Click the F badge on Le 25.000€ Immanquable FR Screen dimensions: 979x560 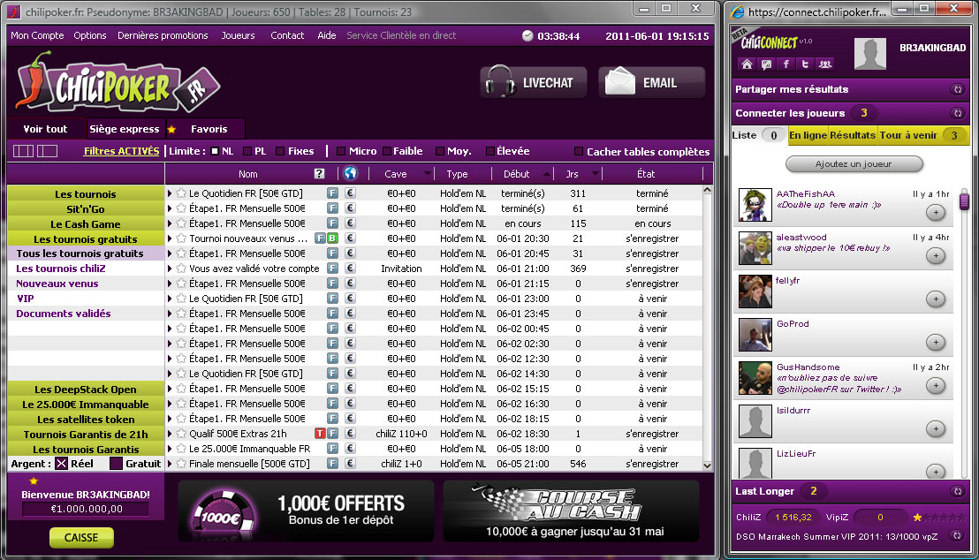pyautogui.click(x=332, y=448)
